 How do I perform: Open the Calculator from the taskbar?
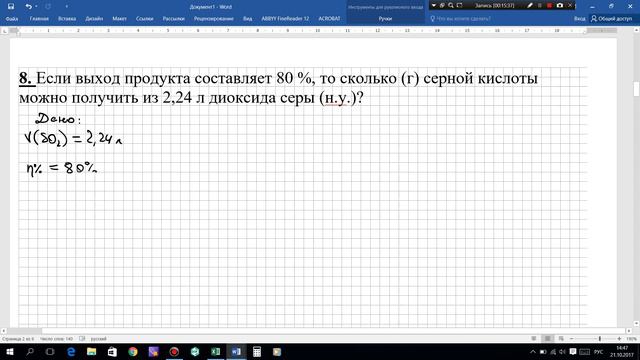[x=257, y=351]
